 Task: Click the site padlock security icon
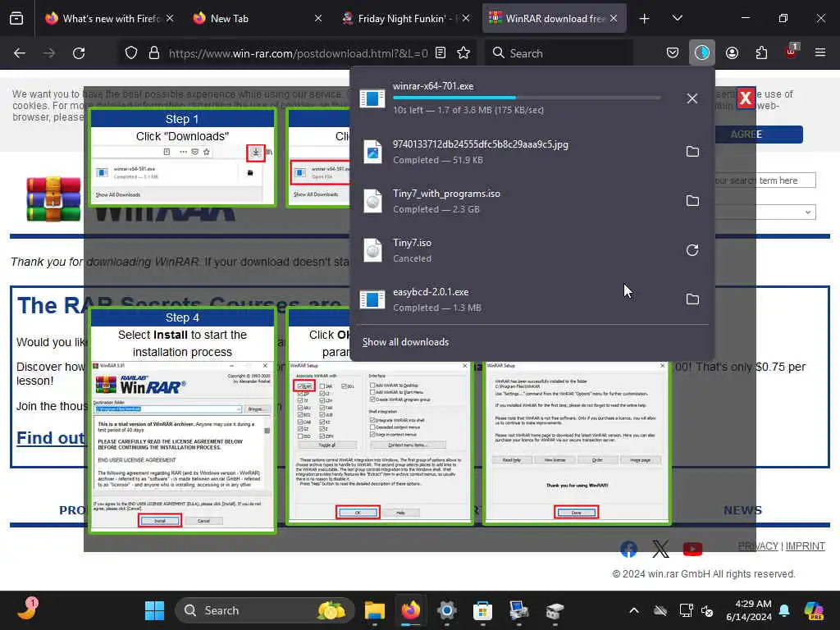pos(154,53)
